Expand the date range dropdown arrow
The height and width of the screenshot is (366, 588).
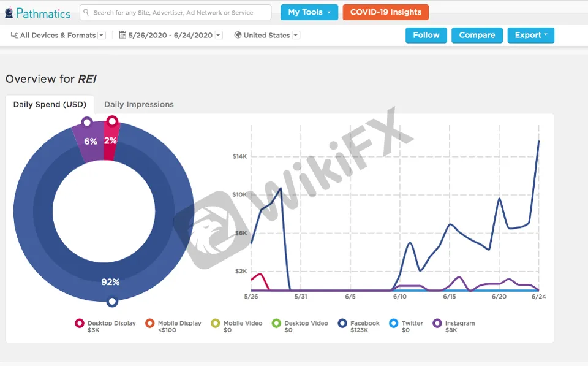(218, 36)
